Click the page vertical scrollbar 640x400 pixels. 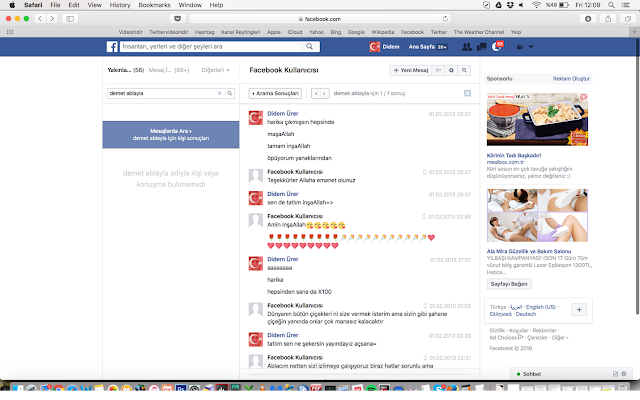click(638, 176)
